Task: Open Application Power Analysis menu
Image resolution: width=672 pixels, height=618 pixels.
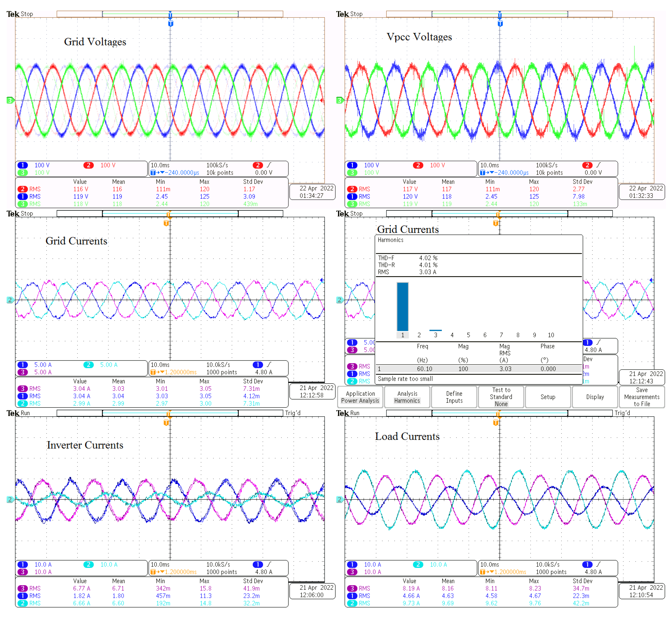Action: pyautogui.click(x=360, y=397)
